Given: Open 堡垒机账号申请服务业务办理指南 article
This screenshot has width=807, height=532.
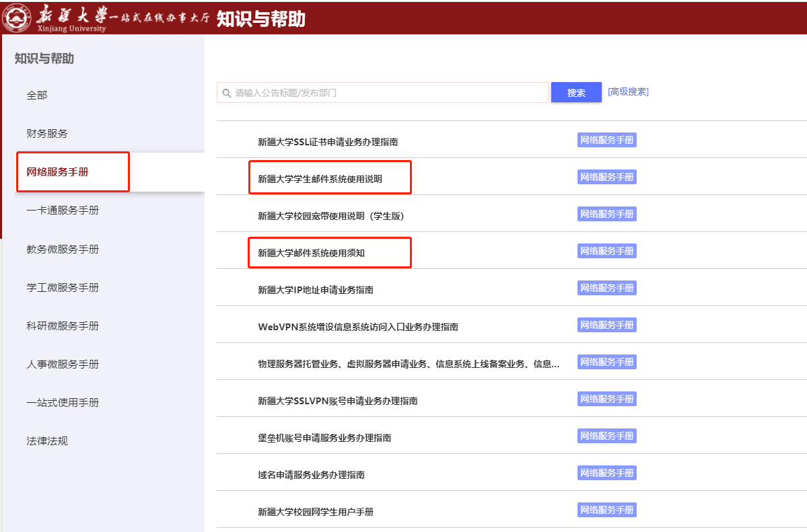Looking at the screenshot, I should pos(325,439).
